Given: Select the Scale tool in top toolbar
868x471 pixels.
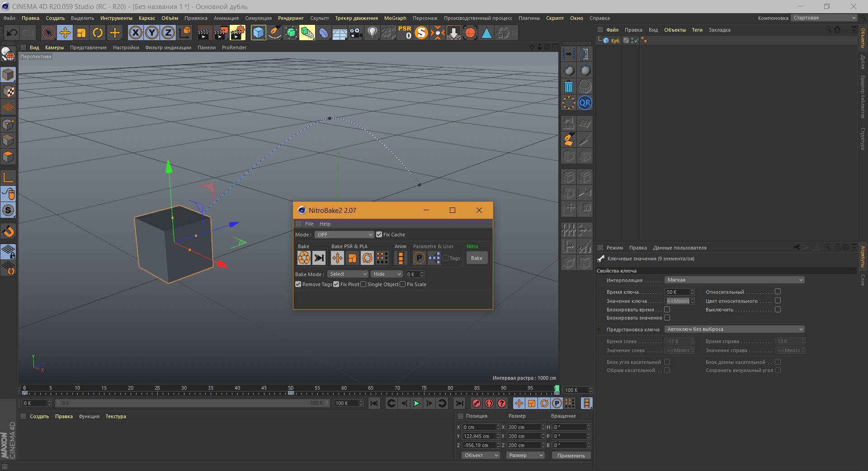Looking at the screenshot, I should [x=81, y=33].
